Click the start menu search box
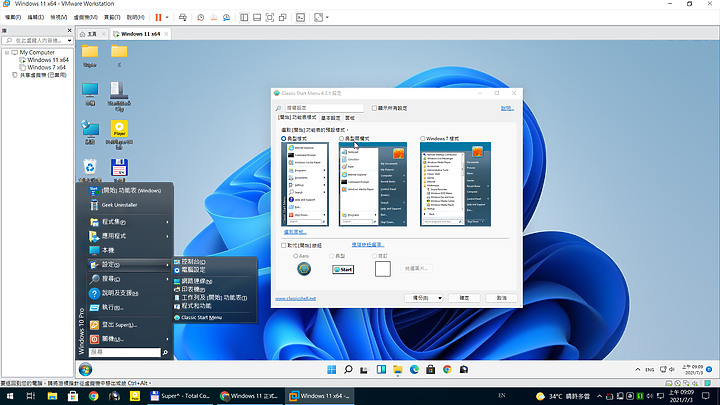 pyautogui.click(x=124, y=352)
